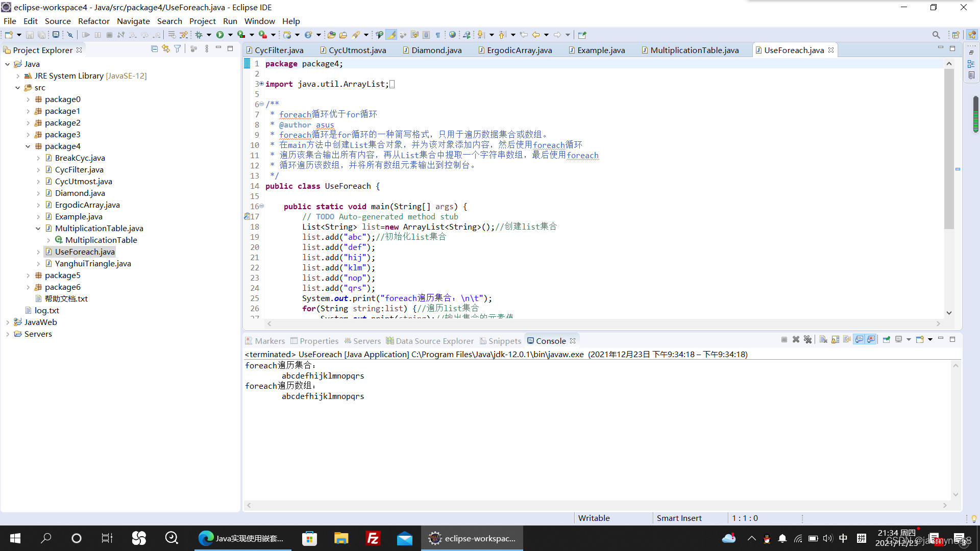Image resolution: width=980 pixels, height=551 pixels.
Task: Click the New file toolbar icon
Action: (x=9, y=35)
